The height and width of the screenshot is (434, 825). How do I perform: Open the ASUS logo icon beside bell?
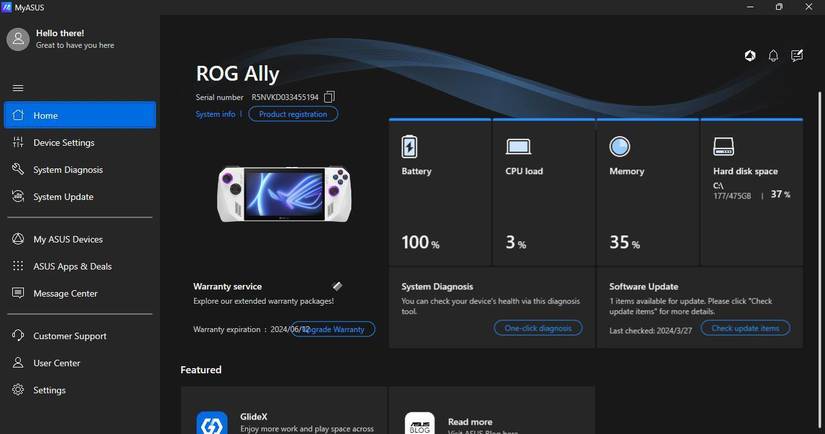tap(750, 56)
